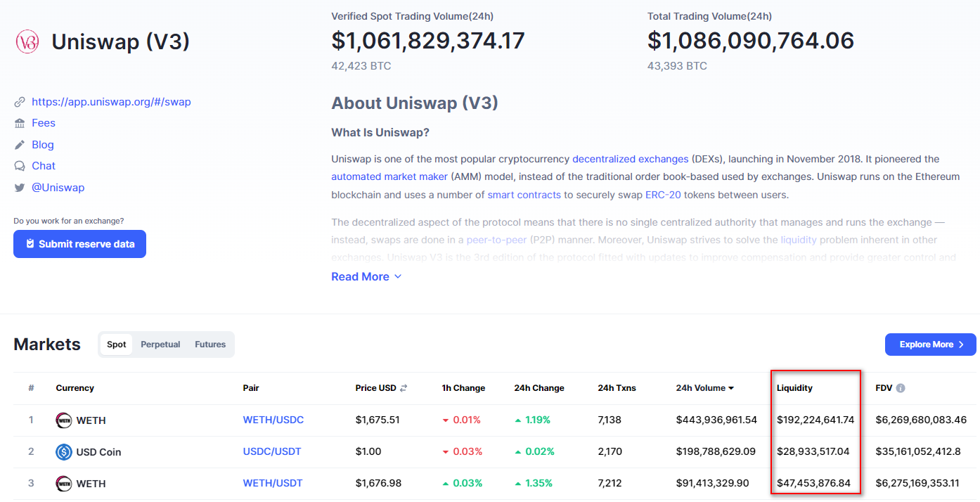Image resolution: width=980 pixels, height=502 pixels.
Task: Open the app.uniswap.org swap link
Action: (111, 102)
